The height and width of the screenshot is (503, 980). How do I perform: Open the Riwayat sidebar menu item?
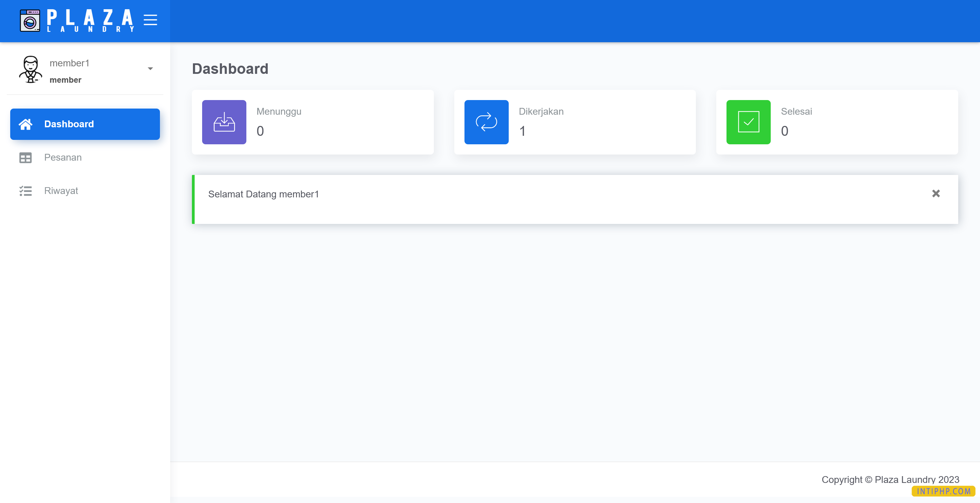tap(61, 191)
